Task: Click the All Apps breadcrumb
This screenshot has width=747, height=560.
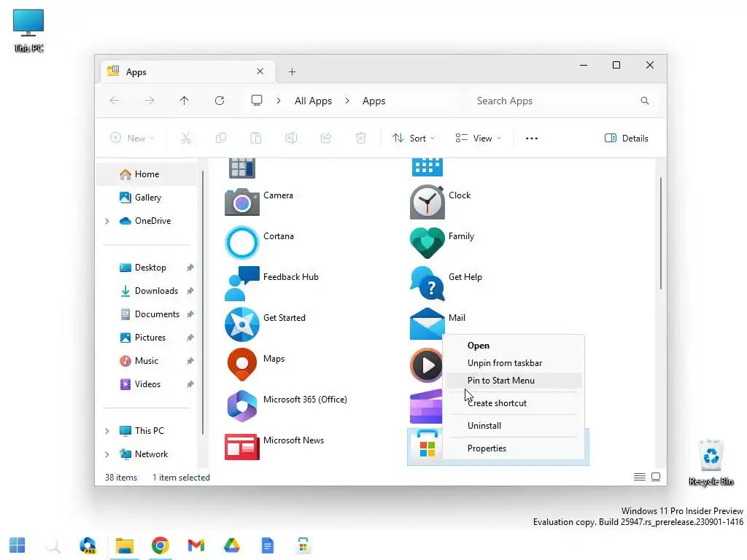Action: pyautogui.click(x=313, y=101)
